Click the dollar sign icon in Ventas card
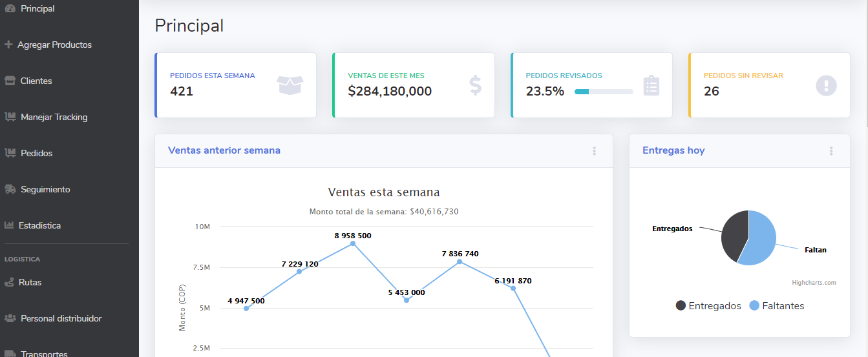The width and height of the screenshot is (868, 357). (475, 85)
